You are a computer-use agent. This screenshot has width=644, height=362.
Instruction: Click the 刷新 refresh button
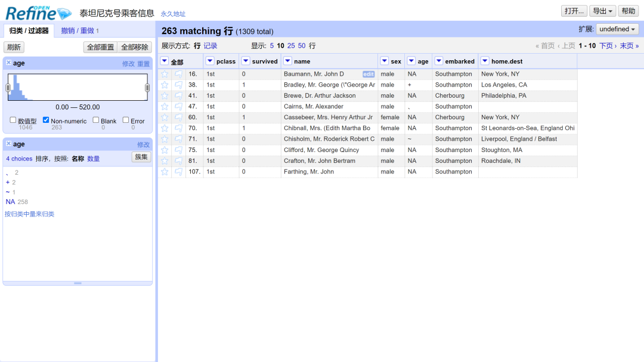pyautogui.click(x=14, y=47)
